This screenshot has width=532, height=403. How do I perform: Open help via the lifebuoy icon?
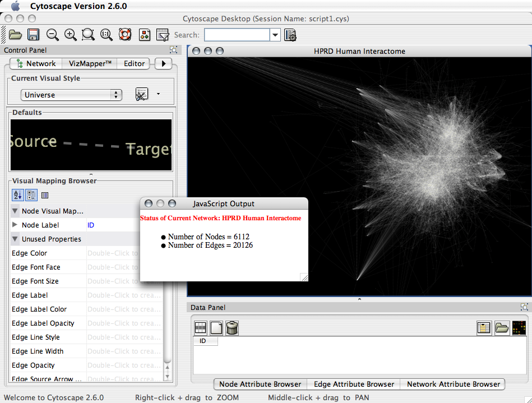pos(125,35)
